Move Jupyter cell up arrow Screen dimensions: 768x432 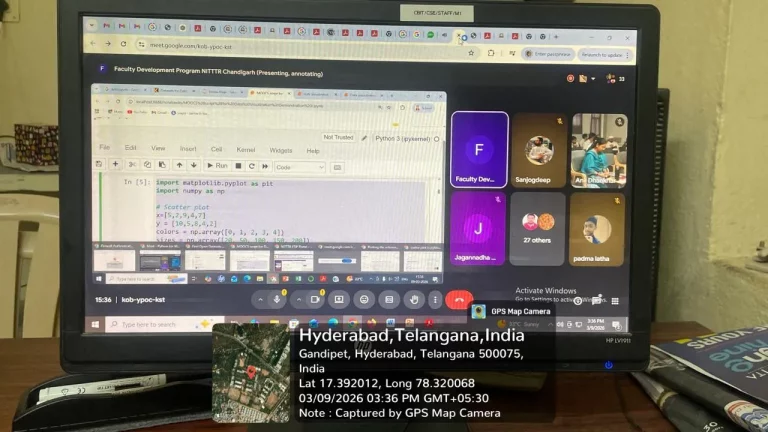click(179, 165)
